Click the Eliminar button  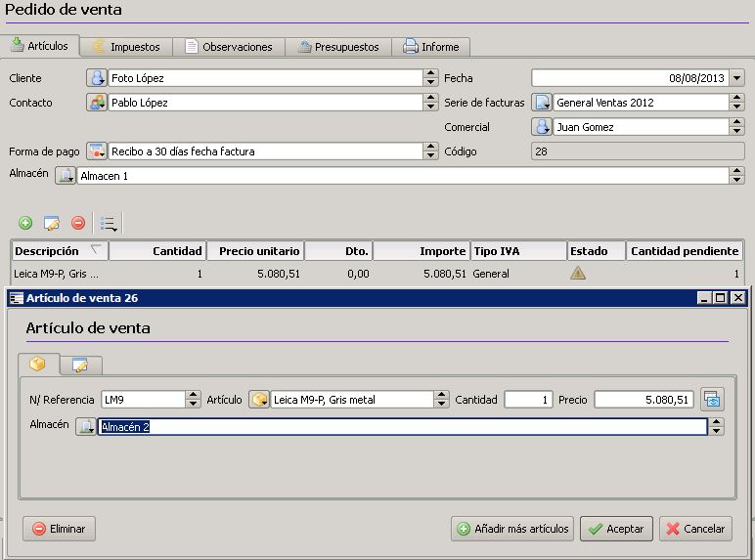[59, 529]
